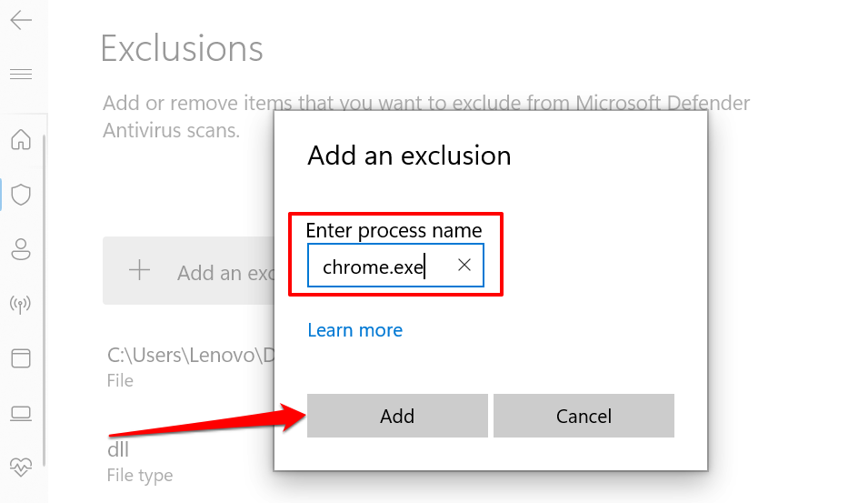Go back using the back arrow
This screenshot has width=868, height=503.
click(21, 21)
